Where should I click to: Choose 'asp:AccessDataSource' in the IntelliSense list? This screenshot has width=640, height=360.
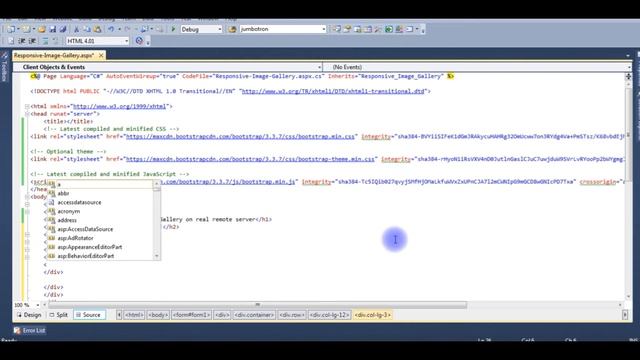100,229
